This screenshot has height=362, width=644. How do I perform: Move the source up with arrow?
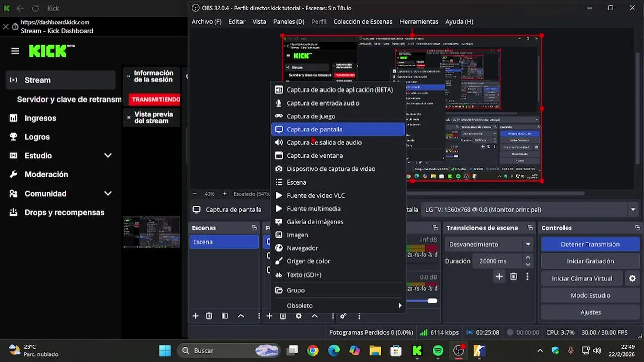(x=315, y=316)
